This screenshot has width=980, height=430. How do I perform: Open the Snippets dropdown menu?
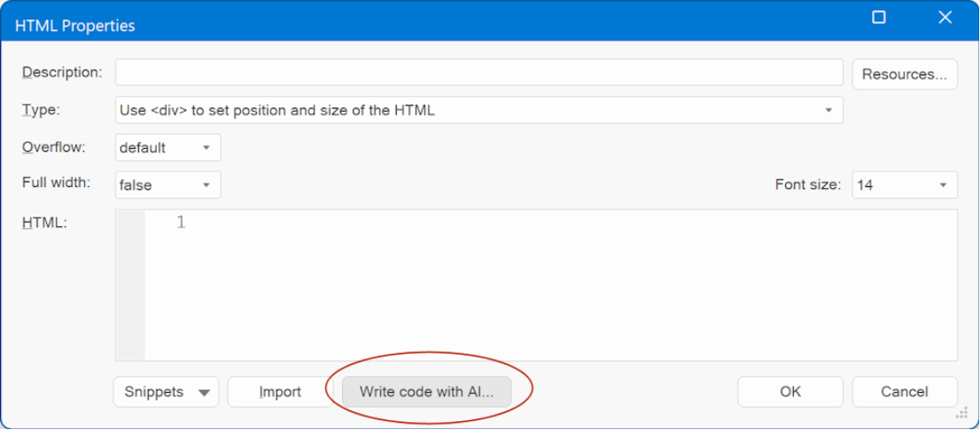tap(166, 392)
